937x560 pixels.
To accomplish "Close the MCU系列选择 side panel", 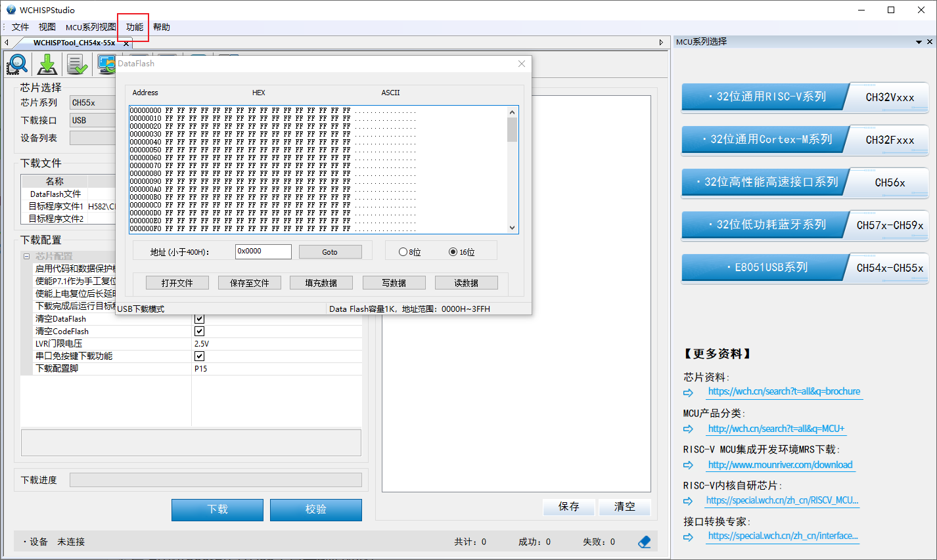I will (929, 41).
